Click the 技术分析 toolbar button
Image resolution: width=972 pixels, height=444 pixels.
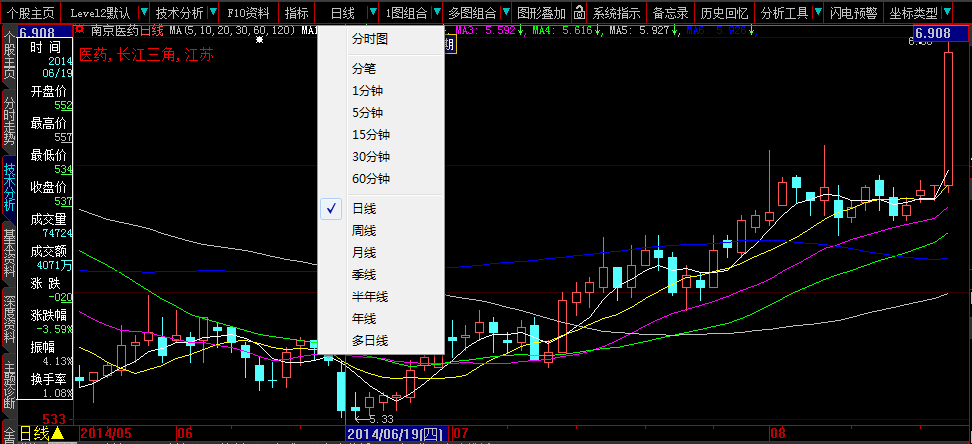tap(179, 12)
